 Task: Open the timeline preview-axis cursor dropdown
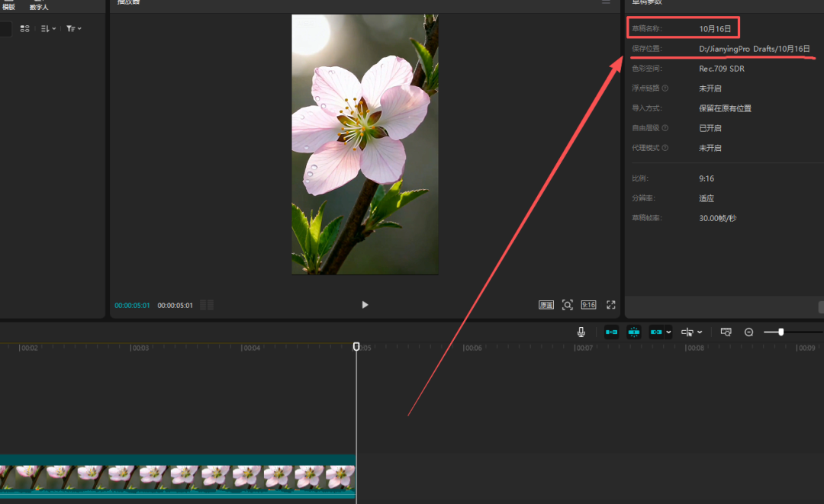[691, 332]
